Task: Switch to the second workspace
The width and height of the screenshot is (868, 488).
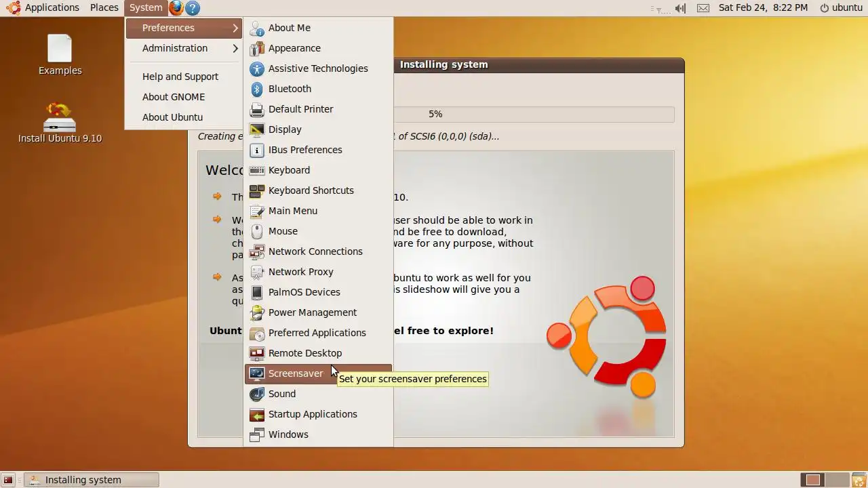Action: click(837, 480)
